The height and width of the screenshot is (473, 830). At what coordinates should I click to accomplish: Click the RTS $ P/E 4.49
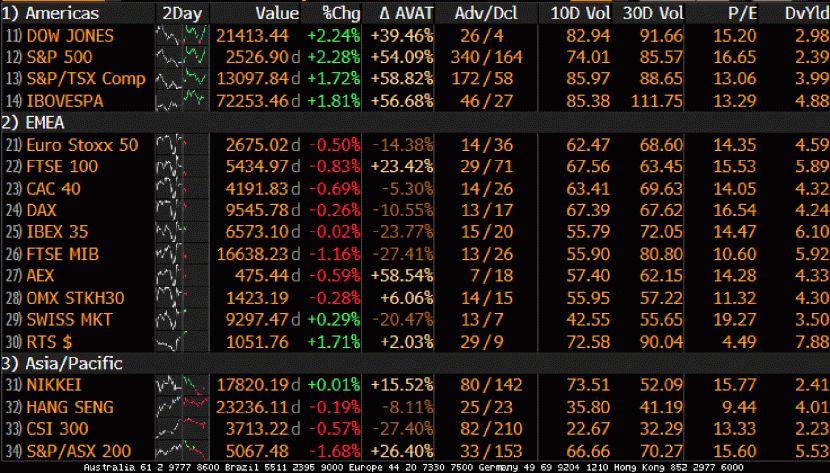pyautogui.click(x=739, y=342)
